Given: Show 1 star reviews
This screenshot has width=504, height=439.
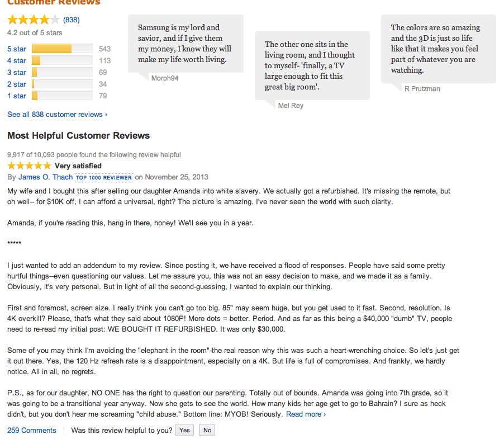Looking at the screenshot, I should (x=17, y=96).
